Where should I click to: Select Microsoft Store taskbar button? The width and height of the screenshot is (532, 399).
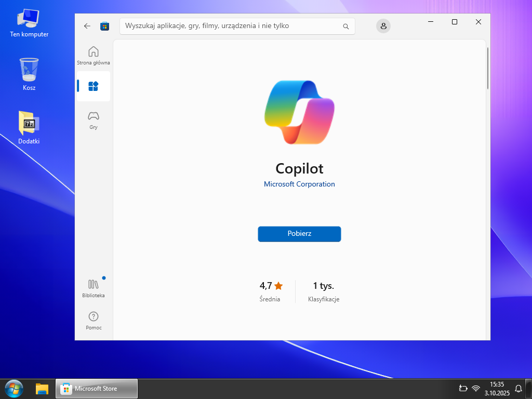click(x=97, y=388)
